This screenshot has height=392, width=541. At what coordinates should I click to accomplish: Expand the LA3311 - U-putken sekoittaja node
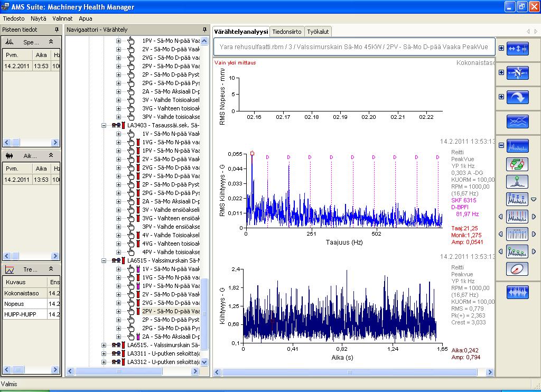coord(104,353)
